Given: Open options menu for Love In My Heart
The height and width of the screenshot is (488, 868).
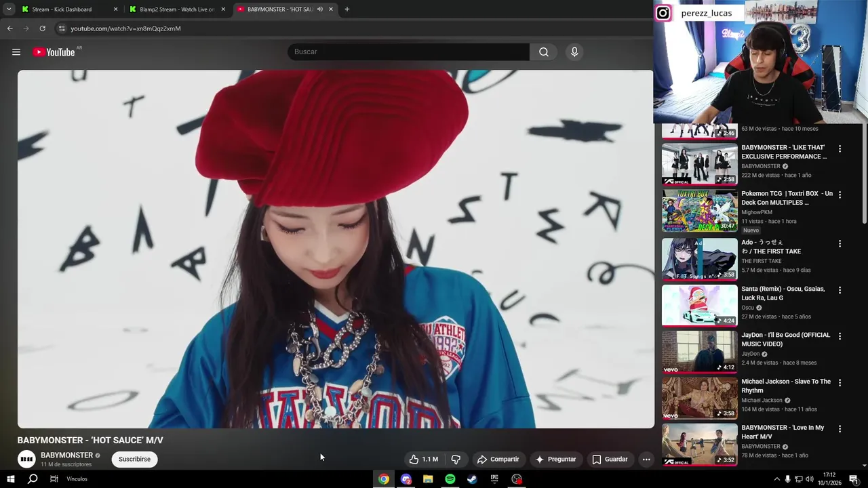Looking at the screenshot, I should pos(840,429).
